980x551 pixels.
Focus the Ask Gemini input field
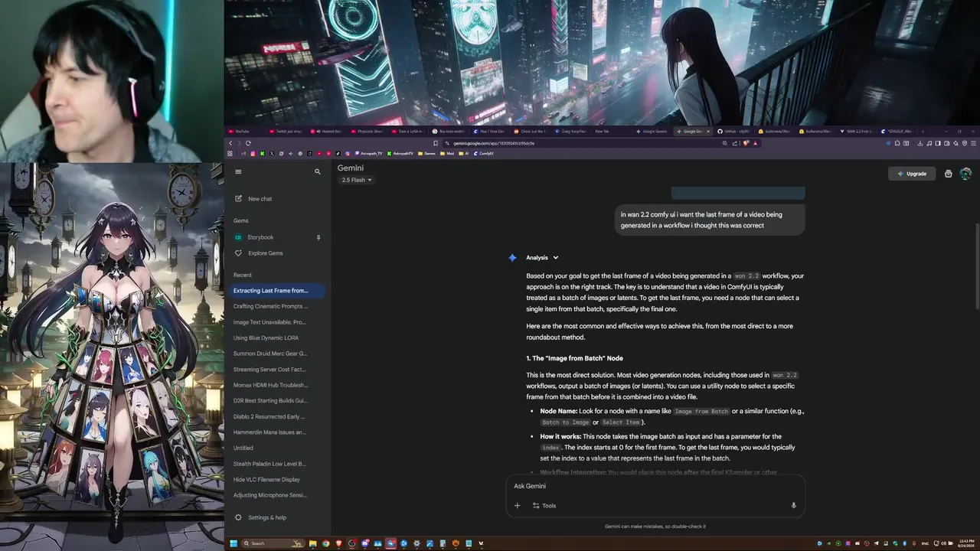coord(655,486)
